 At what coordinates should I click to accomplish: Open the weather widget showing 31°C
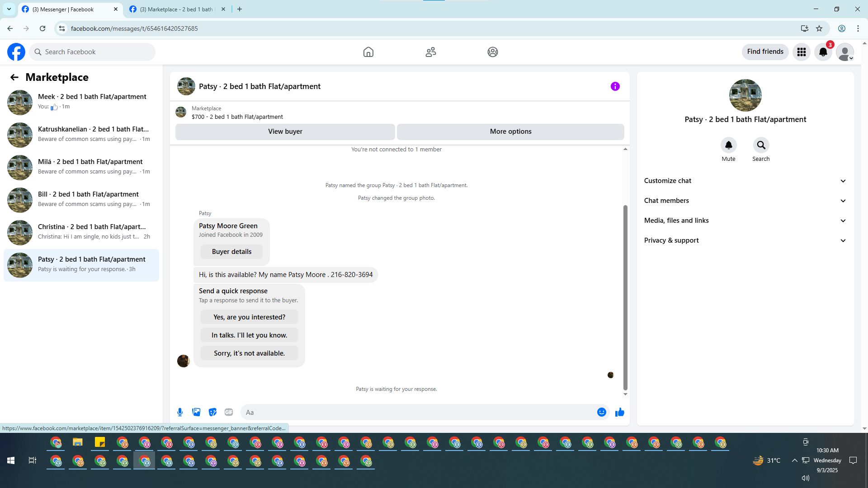coord(767,460)
